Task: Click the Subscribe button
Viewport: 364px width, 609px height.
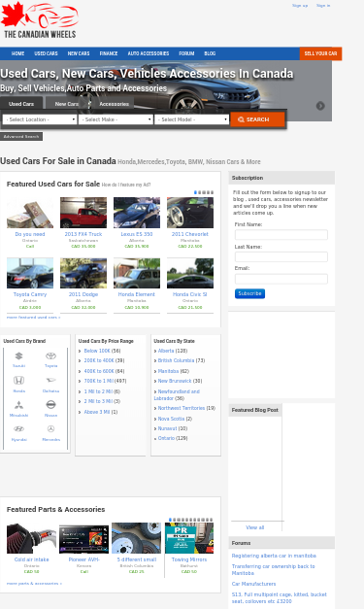Action: (249, 293)
